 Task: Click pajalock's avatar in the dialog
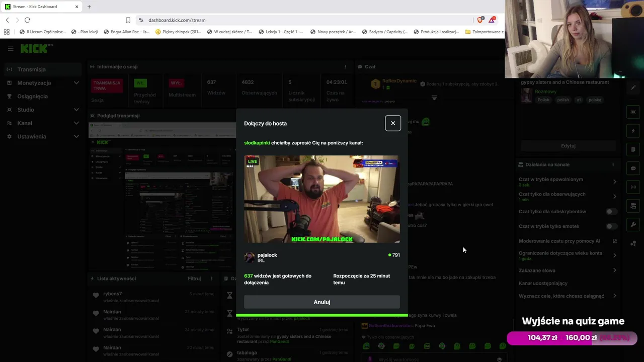pos(250,257)
